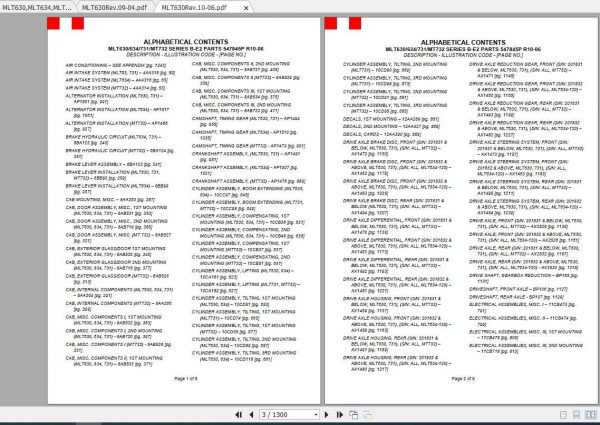Click the 'CRANKSHAFT ASSEMBLY, (MT732)' entry
The width and height of the screenshot is (600, 425).
248,181
